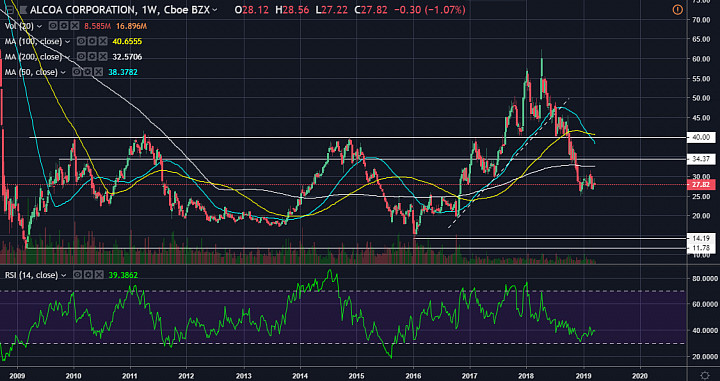The height and width of the screenshot is (381, 720).
Task: Click the 2020 label on the time axis
Action: (641, 375)
